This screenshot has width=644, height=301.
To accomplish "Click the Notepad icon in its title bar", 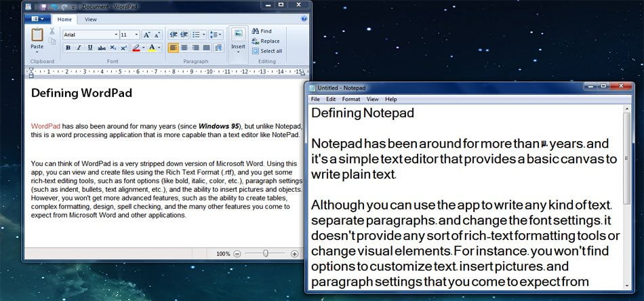I will click(x=312, y=88).
